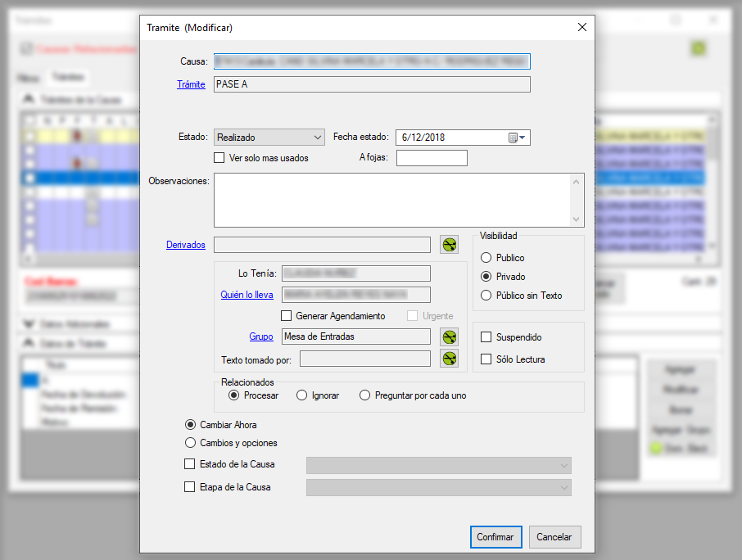The width and height of the screenshot is (742, 560).
Task: Click the green icon next to Derivados field
Action: click(450, 245)
